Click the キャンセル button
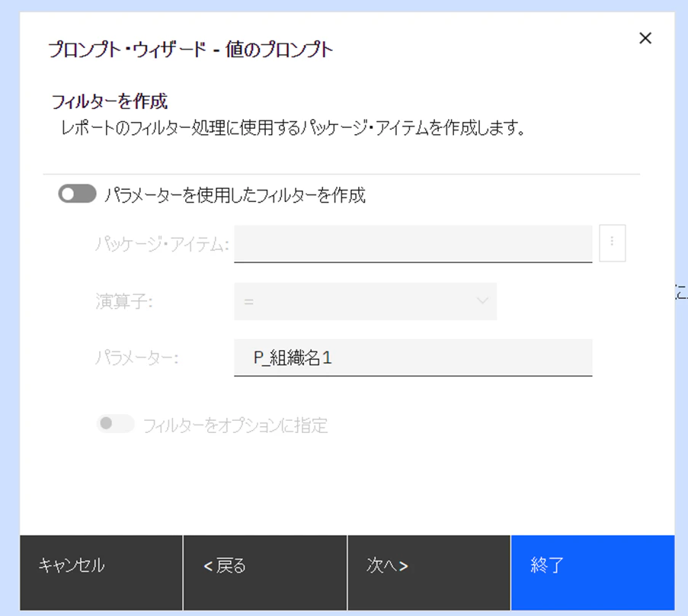The width and height of the screenshot is (688, 616). [101, 573]
